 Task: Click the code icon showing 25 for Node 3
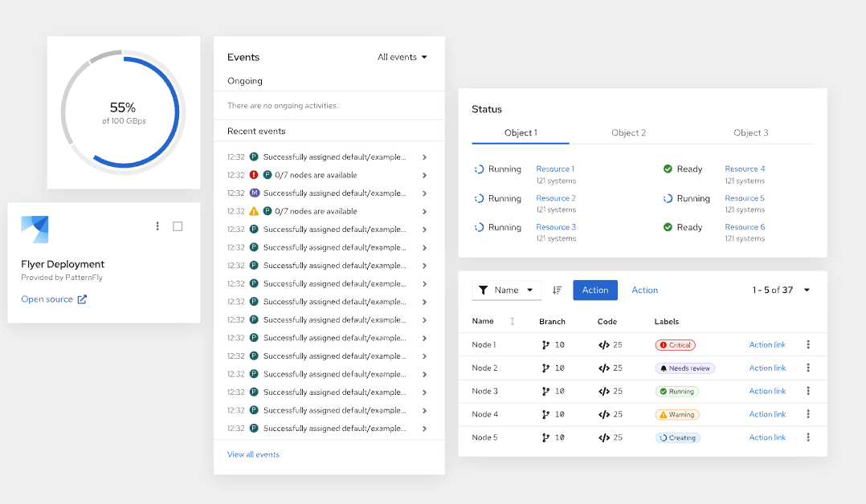pyautogui.click(x=604, y=391)
